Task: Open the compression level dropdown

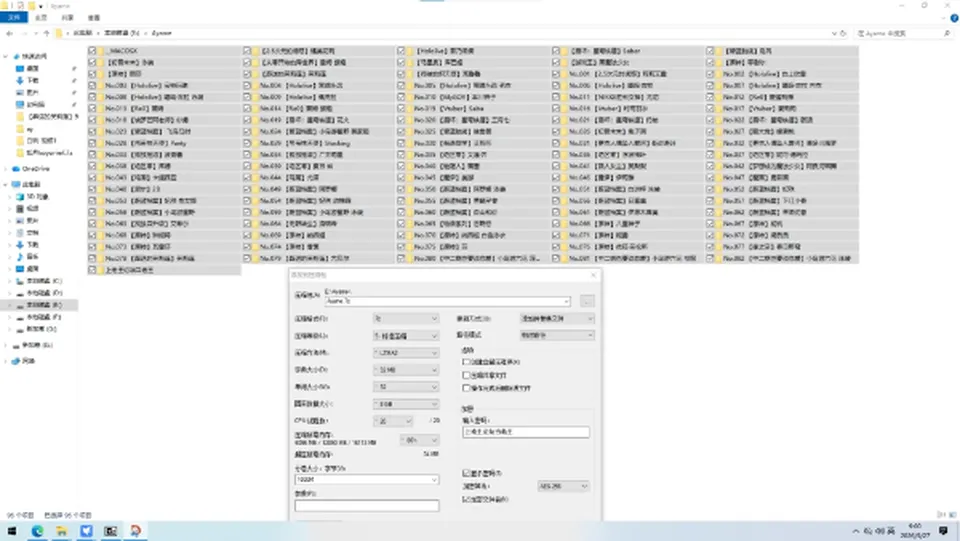Action: (x=406, y=335)
